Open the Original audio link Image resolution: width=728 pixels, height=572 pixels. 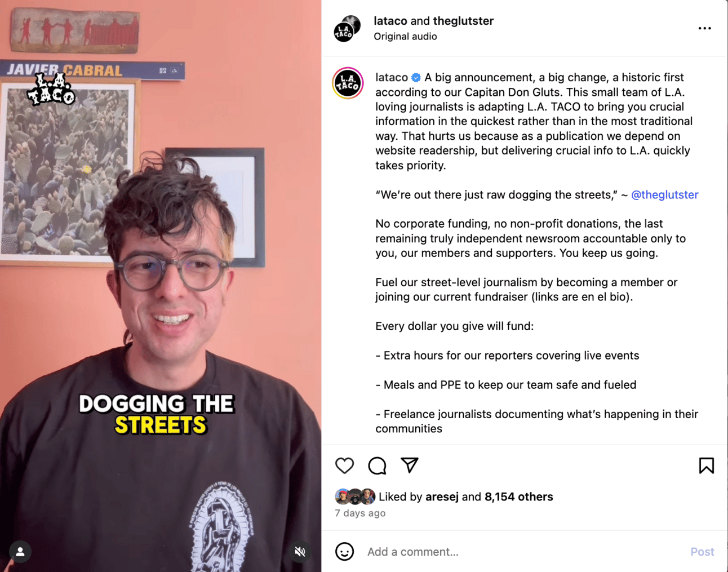click(x=405, y=36)
